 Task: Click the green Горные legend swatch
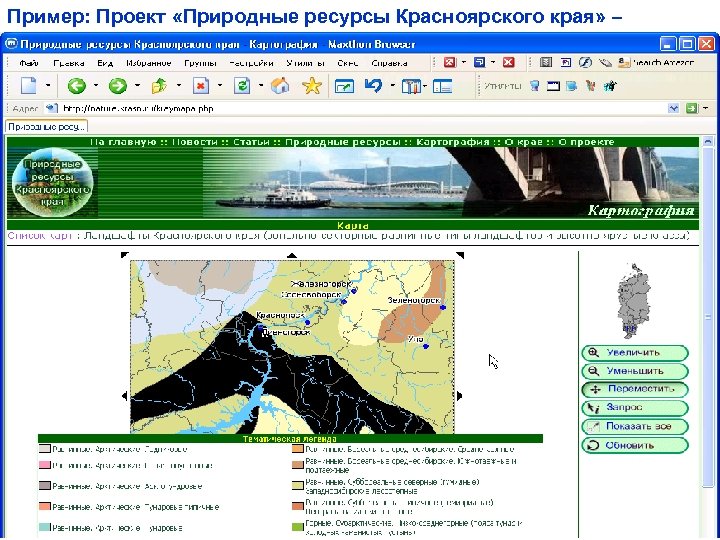click(x=298, y=527)
